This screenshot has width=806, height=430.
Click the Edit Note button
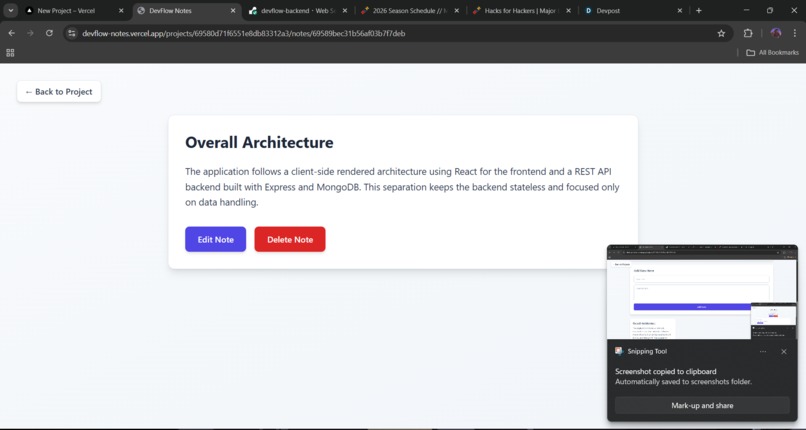coord(215,239)
